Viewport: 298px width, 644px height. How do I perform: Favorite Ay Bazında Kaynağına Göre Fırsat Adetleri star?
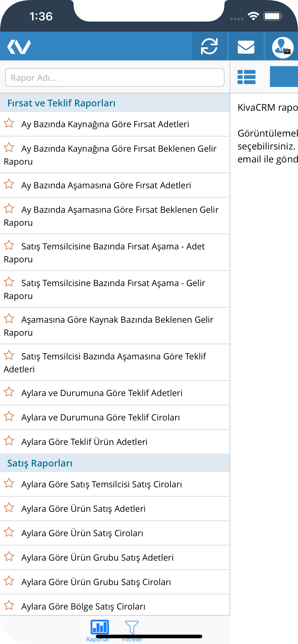pos(9,123)
